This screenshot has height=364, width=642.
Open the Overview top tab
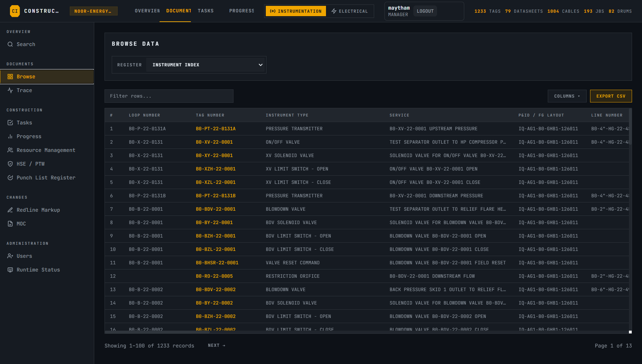coord(147,11)
